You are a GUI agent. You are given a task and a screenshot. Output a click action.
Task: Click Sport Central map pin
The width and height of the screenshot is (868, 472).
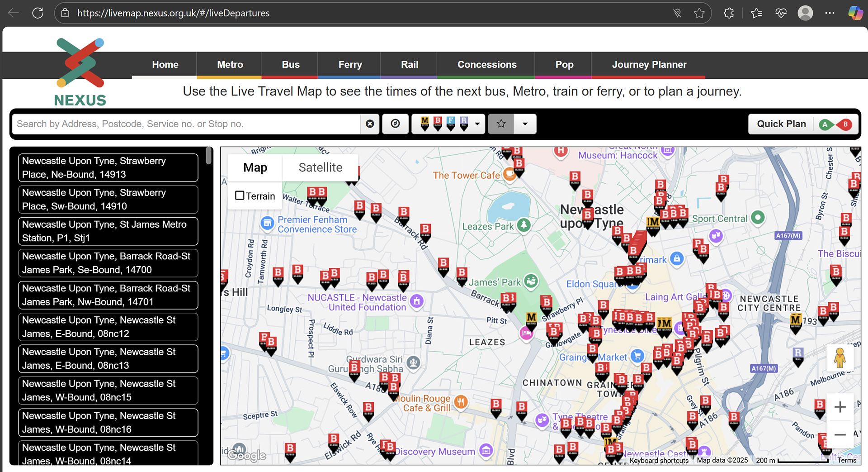point(758,218)
